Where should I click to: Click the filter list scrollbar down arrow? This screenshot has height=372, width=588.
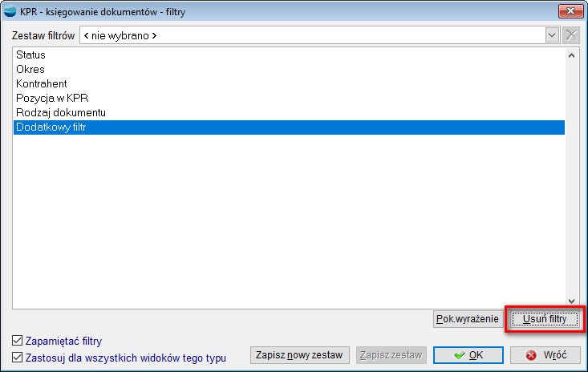tap(571, 299)
